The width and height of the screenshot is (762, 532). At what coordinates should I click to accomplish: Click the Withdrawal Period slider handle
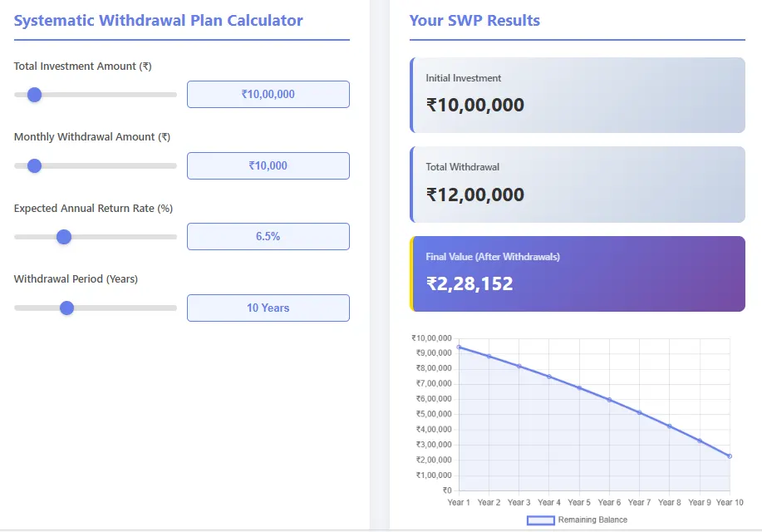coord(66,308)
